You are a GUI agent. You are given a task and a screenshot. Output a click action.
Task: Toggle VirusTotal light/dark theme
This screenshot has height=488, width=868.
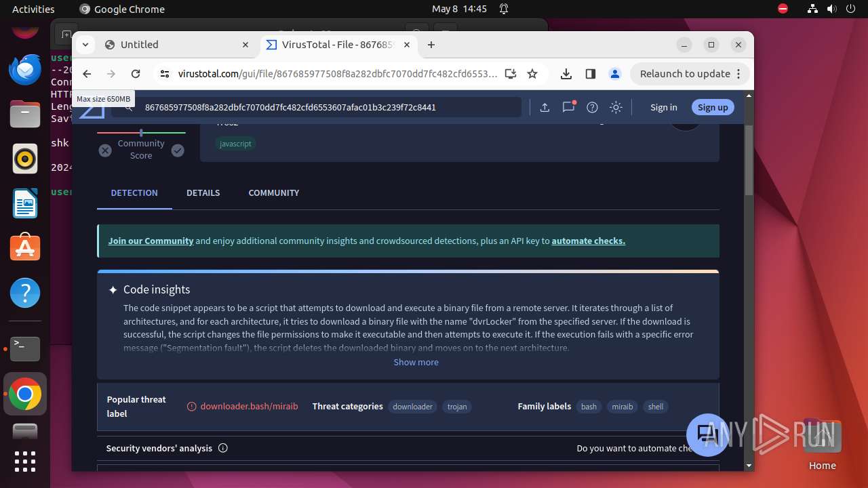point(616,107)
